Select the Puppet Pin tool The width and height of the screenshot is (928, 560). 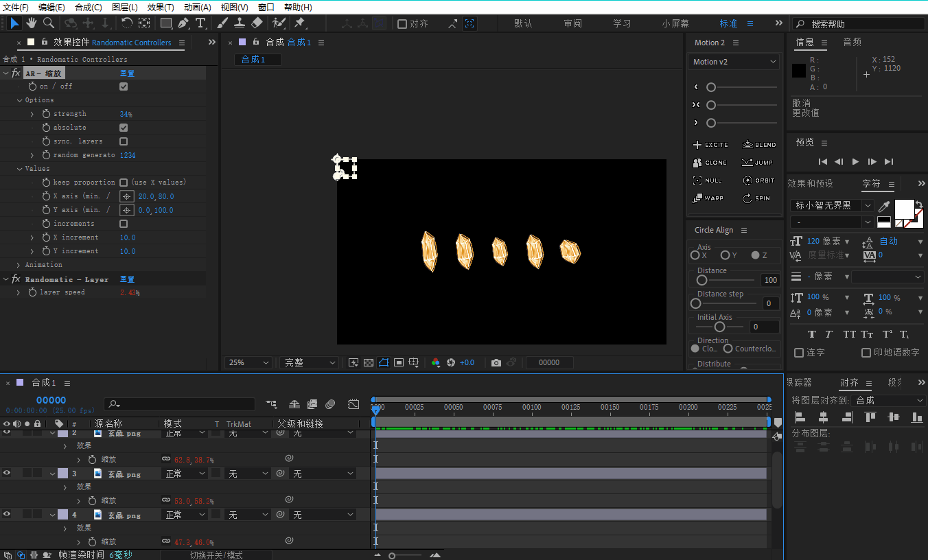[x=300, y=23]
